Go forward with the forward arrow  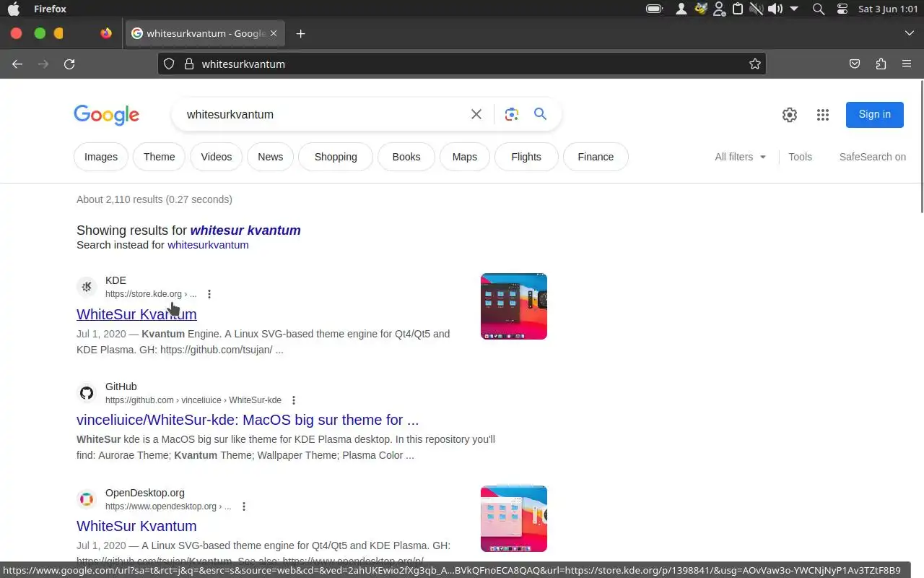click(43, 64)
